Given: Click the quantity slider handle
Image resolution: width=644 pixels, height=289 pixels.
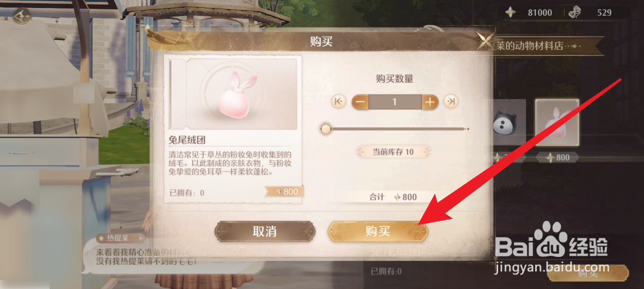Looking at the screenshot, I should 325,128.
